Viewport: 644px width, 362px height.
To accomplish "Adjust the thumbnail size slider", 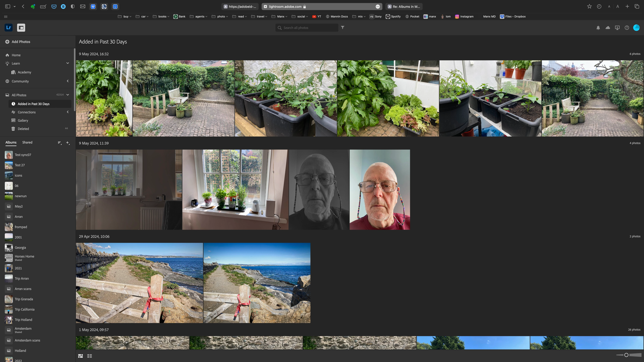I will pos(626,355).
